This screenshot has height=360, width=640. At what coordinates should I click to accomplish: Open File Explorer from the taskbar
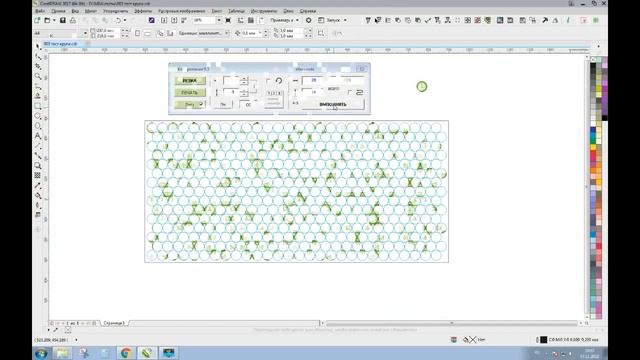click(62, 353)
